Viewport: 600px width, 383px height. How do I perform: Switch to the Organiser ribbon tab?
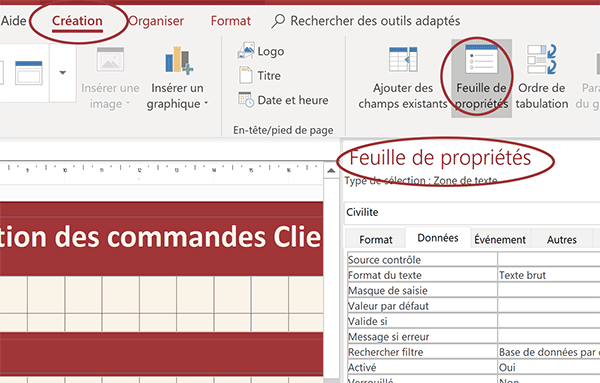click(156, 21)
